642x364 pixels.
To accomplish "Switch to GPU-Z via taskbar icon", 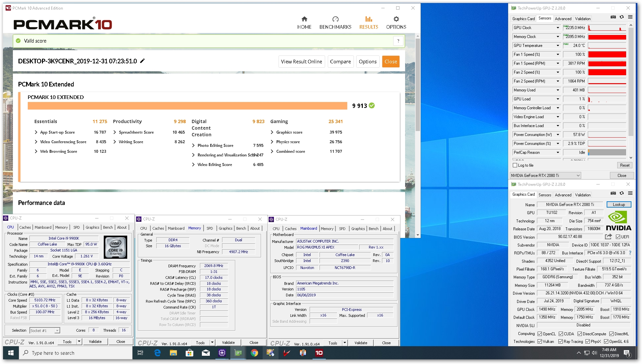I will 238,353.
